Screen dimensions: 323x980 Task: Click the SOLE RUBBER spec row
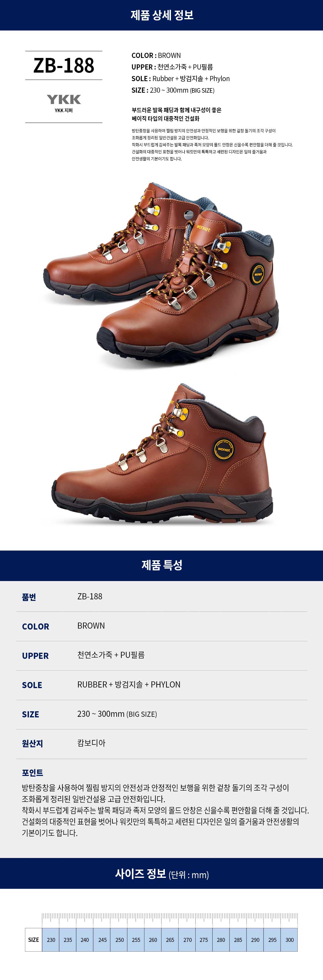(161, 685)
